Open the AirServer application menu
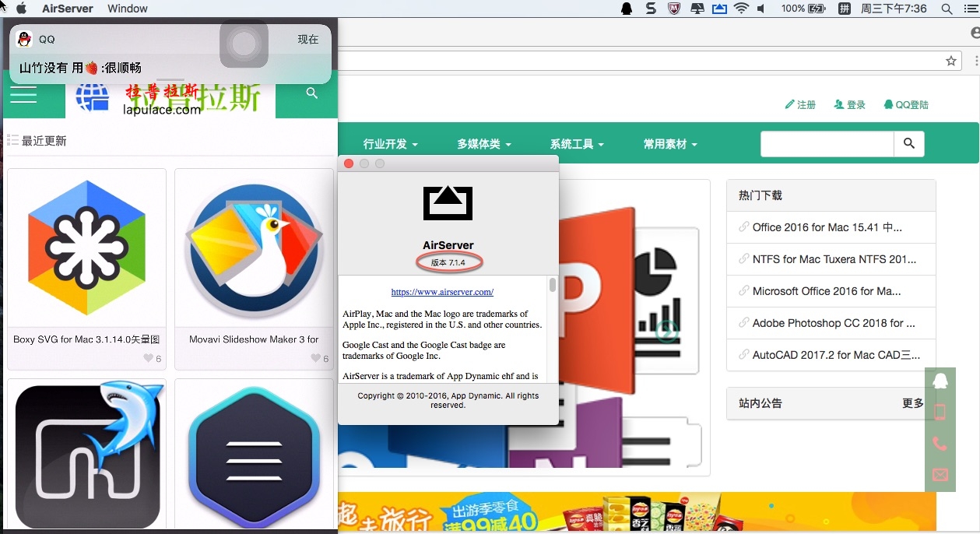Image resolution: width=980 pixels, height=534 pixels. [x=68, y=9]
